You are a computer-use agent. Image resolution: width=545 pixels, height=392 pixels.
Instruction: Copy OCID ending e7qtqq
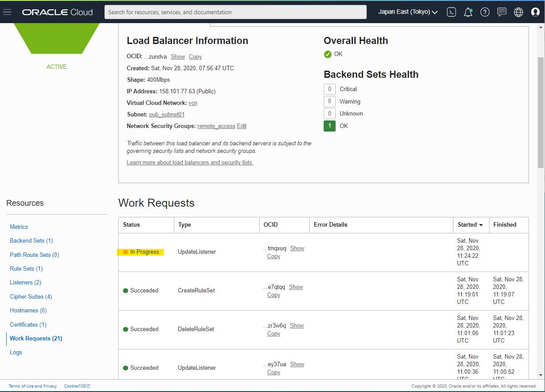tap(273, 295)
